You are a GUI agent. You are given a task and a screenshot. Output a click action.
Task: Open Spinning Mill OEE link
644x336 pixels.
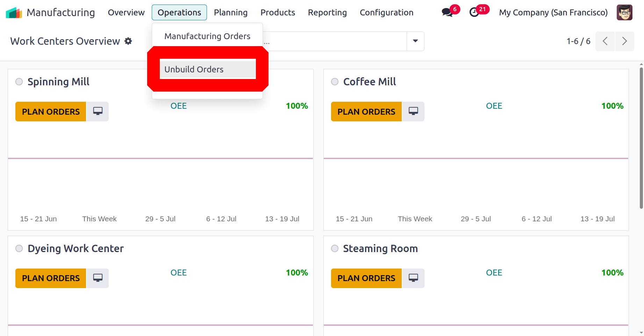click(179, 106)
